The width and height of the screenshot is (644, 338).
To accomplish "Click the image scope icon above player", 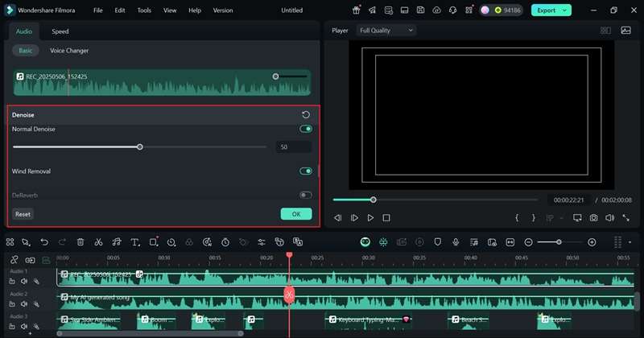I will [x=626, y=31].
